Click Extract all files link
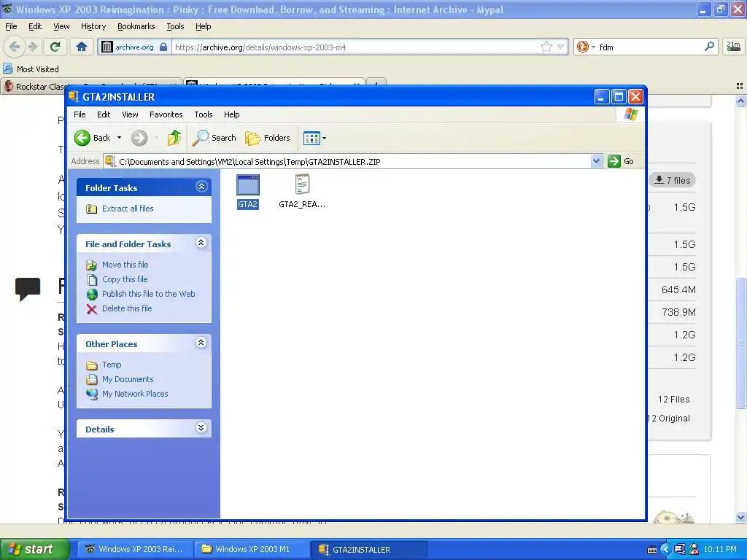 coord(128,209)
